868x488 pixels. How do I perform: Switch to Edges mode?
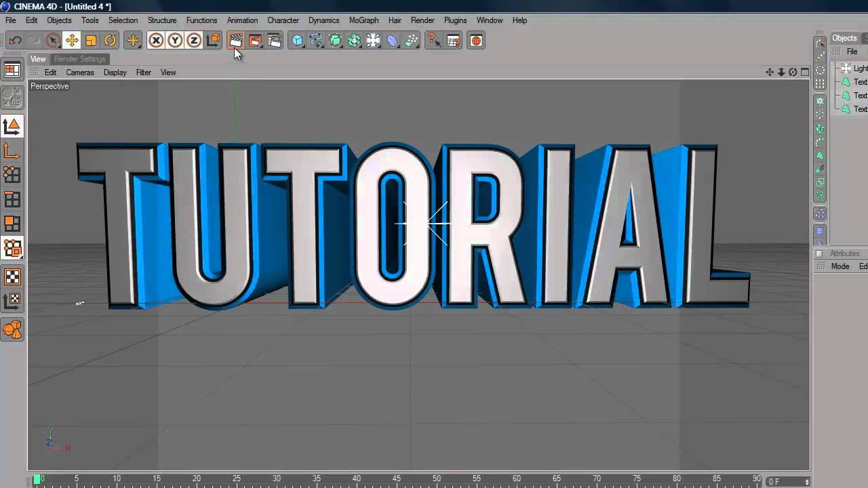coord(12,200)
